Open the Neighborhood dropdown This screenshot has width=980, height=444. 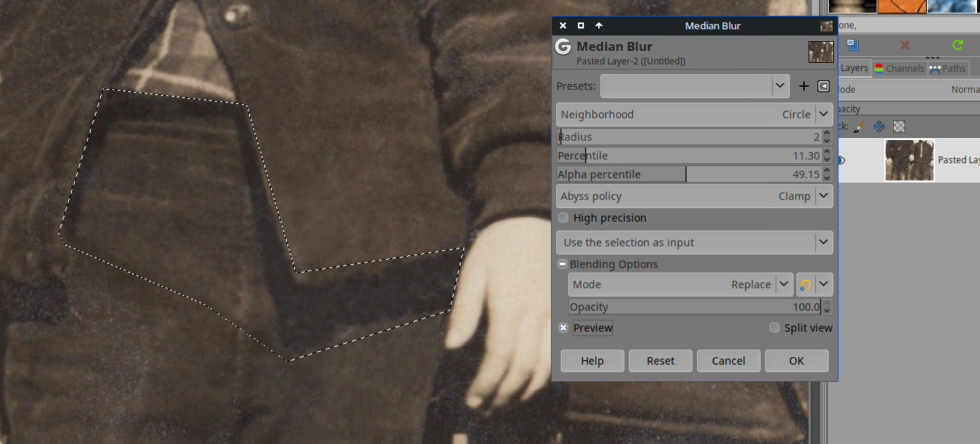click(x=694, y=115)
